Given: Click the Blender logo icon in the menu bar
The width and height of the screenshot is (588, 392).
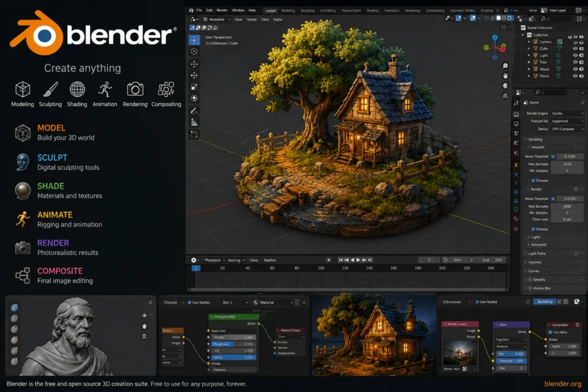Looking at the screenshot, I should [191, 10].
